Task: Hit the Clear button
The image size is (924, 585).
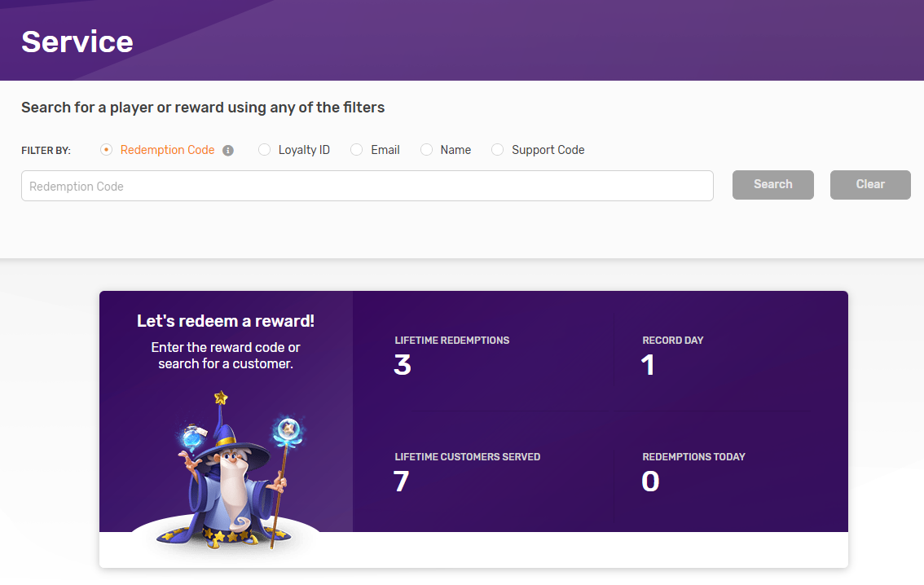Action: [869, 185]
